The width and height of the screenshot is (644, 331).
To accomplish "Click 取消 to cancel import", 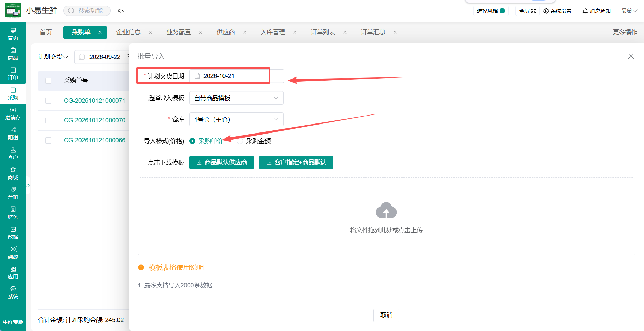I will point(386,315).
